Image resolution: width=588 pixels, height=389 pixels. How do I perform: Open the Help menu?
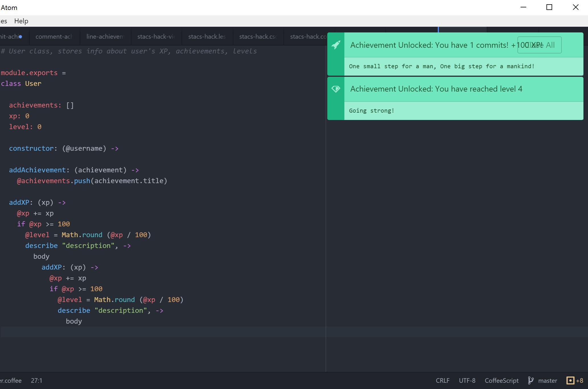point(21,21)
